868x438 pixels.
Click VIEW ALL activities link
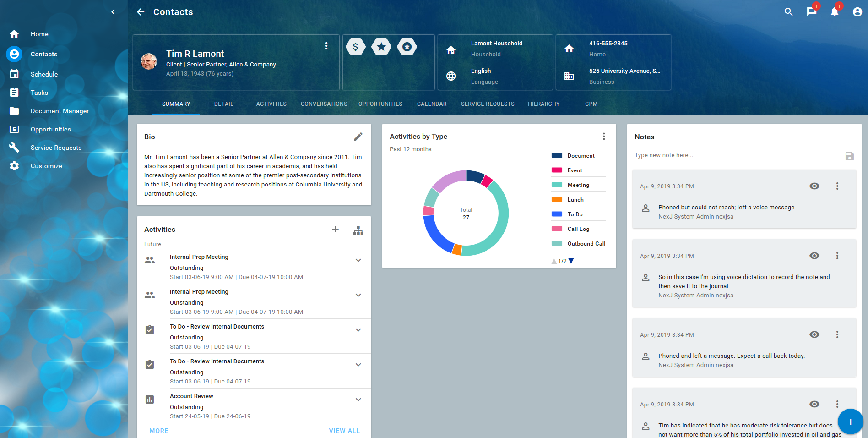point(344,431)
